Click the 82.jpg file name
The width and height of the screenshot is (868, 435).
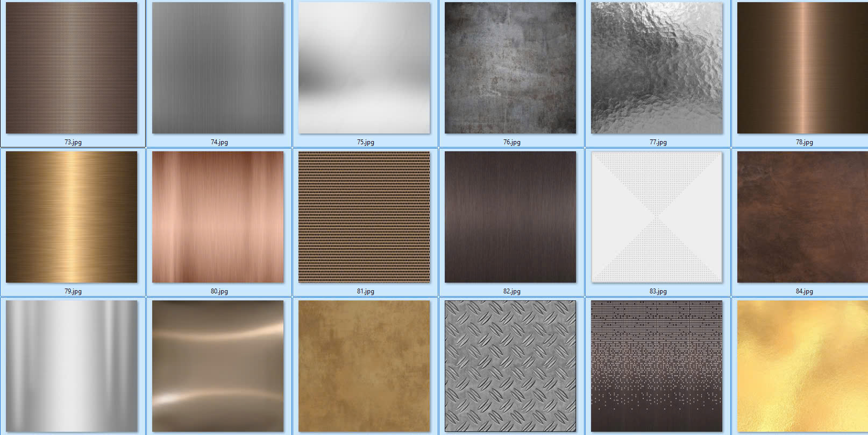click(x=512, y=291)
